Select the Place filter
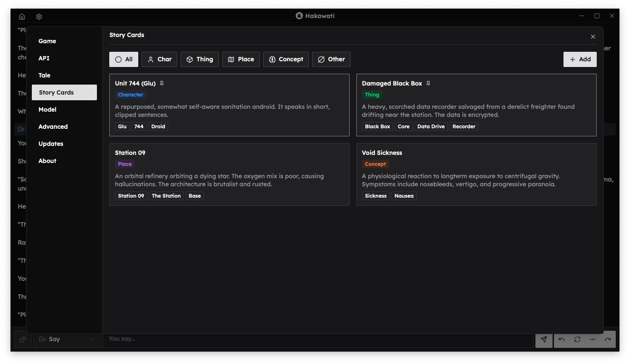The height and width of the screenshot is (364, 630). coord(241,59)
